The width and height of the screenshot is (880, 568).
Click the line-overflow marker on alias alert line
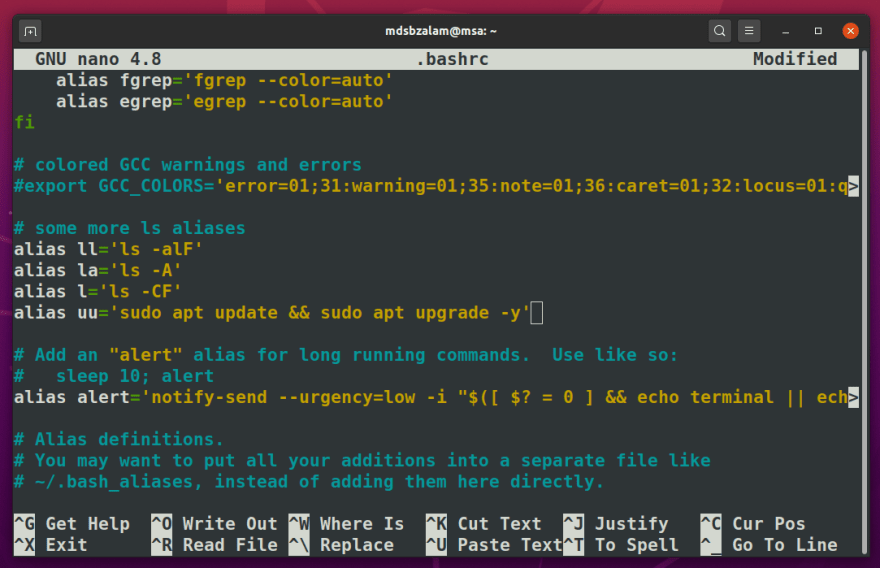pos(853,397)
